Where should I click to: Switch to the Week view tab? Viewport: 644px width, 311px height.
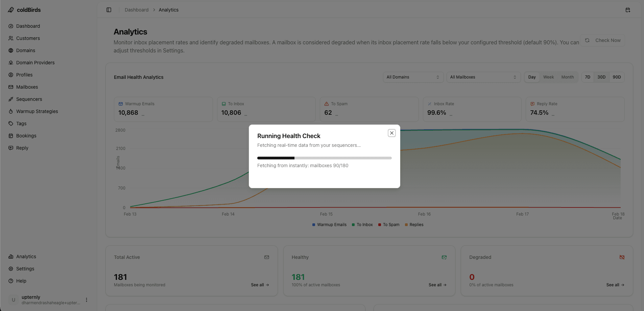[548, 77]
